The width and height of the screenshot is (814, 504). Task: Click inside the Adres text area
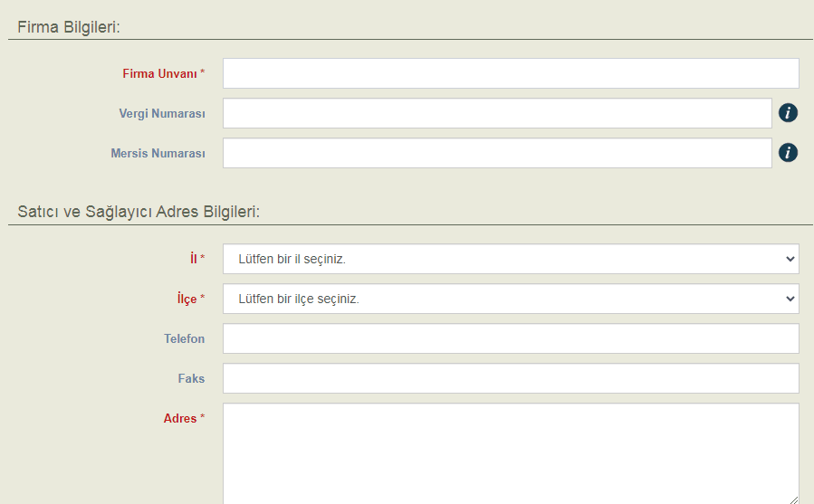click(x=511, y=452)
